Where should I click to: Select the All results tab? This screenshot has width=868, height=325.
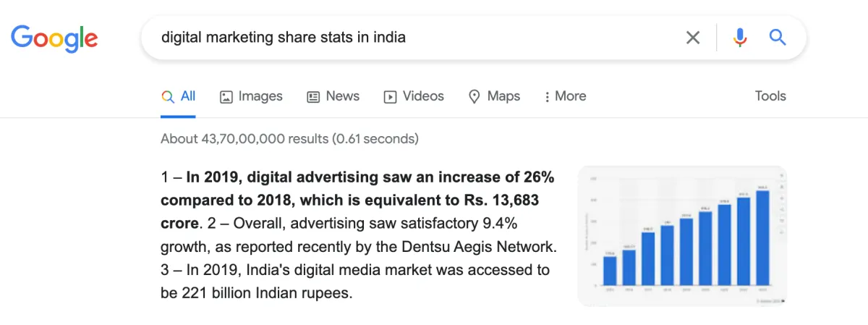pos(179,96)
